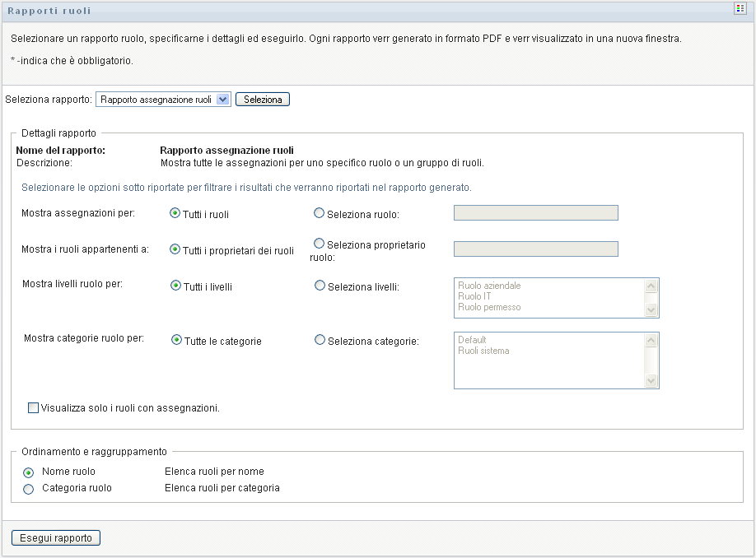Choose the Seleziona livelli radio option
The height and width of the screenshot is (558, 756).
320,286
